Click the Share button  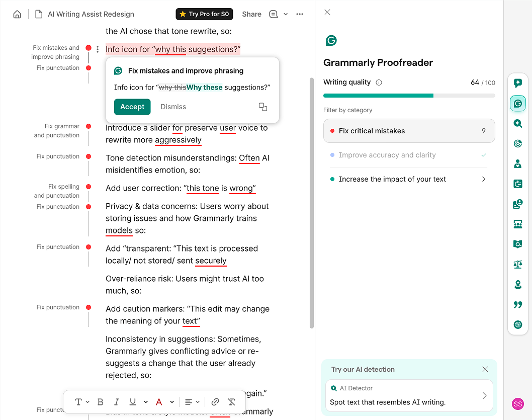pos(252,14)
